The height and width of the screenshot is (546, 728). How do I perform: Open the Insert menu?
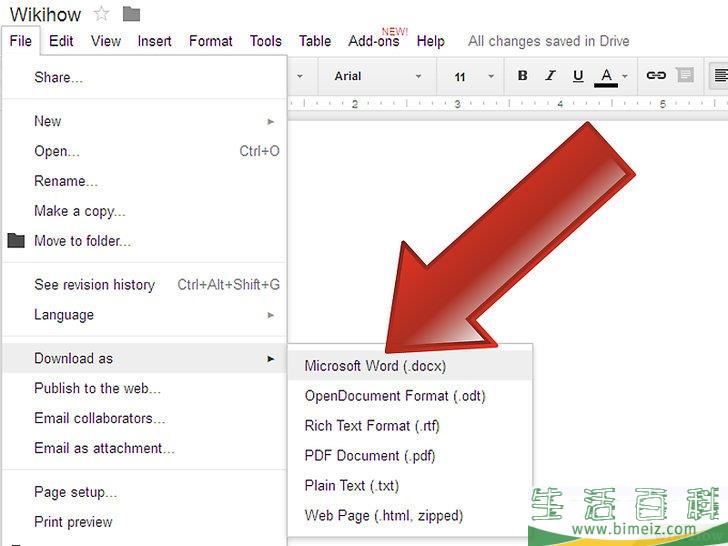[x=155, y=41]
